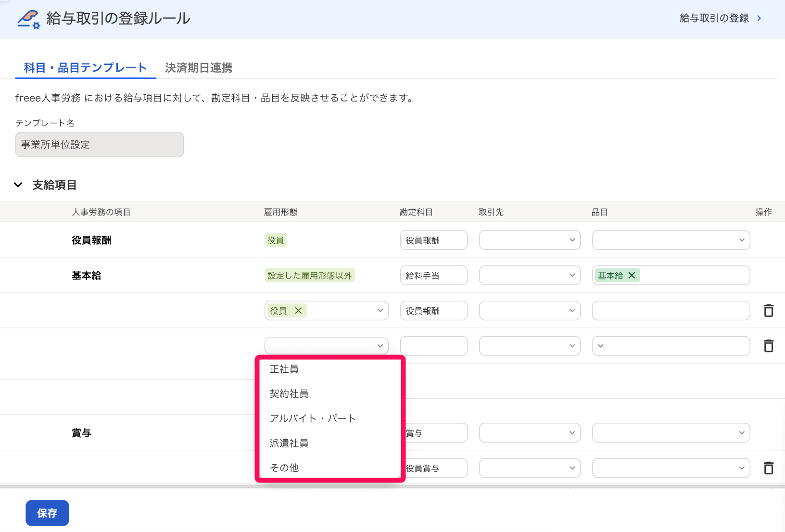Open 品目 dropdown in the empty employment row
The width and height of the screenshot is (785, 532).
[x=671, y=346]
